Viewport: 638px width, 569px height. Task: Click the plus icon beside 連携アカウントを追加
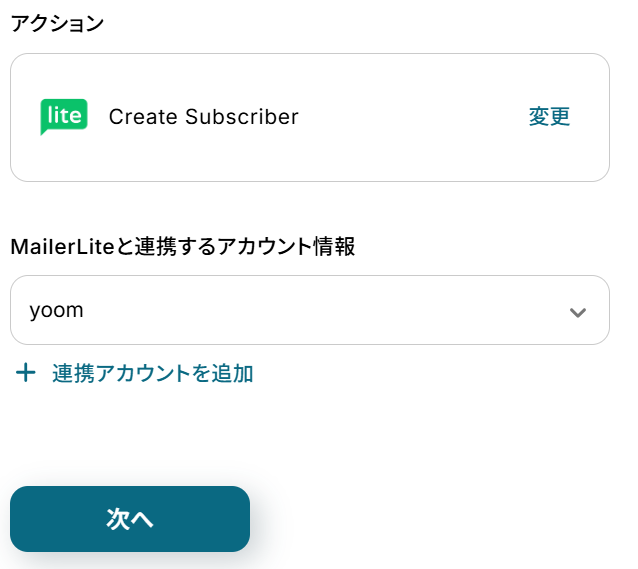tap(25, 374)
